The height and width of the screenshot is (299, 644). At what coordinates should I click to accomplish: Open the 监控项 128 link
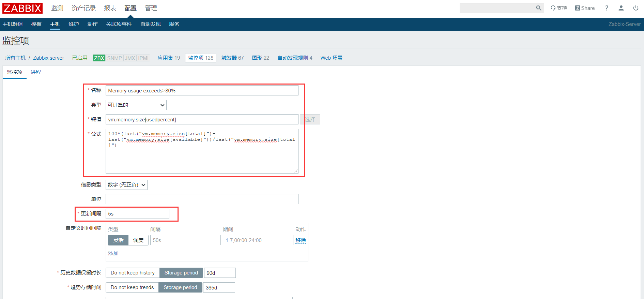coord(201,58)
